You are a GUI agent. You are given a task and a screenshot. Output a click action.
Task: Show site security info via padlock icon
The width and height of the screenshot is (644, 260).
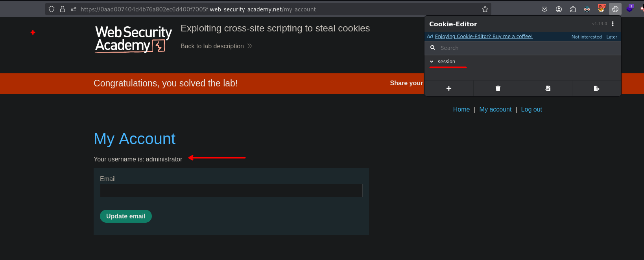(63, 9)
